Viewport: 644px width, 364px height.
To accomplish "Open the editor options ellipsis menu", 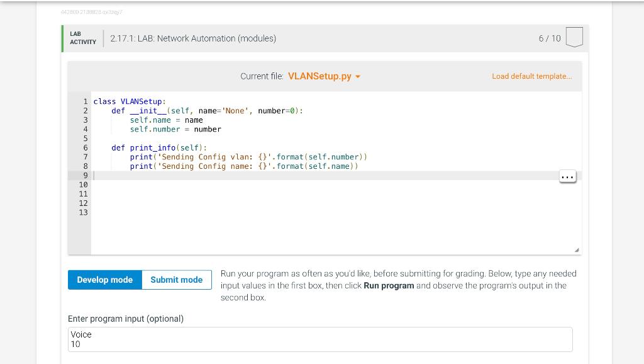I will coord(568,176).
